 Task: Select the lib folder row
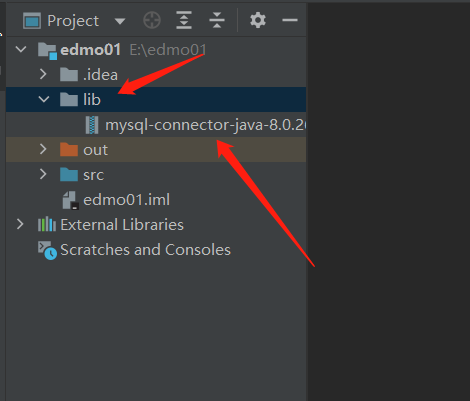pyautogui.click(x=156, y=99)
